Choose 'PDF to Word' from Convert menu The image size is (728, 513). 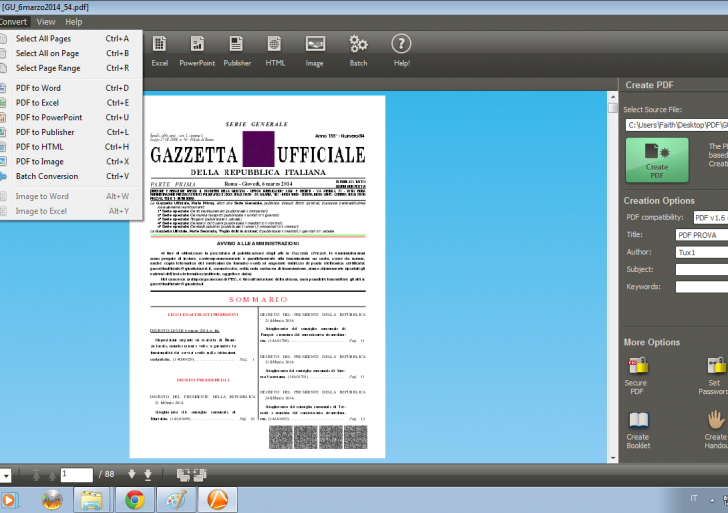[38, 88]
